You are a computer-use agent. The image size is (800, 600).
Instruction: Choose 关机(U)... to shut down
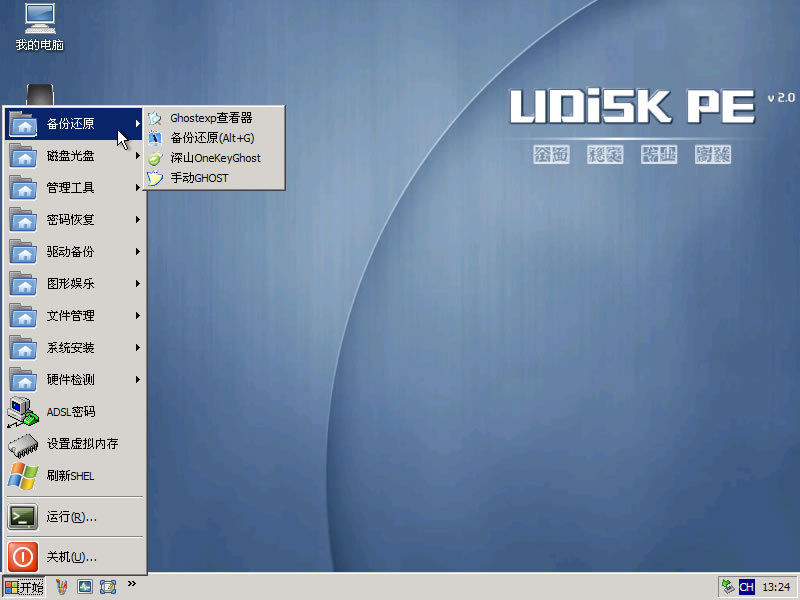75,557
